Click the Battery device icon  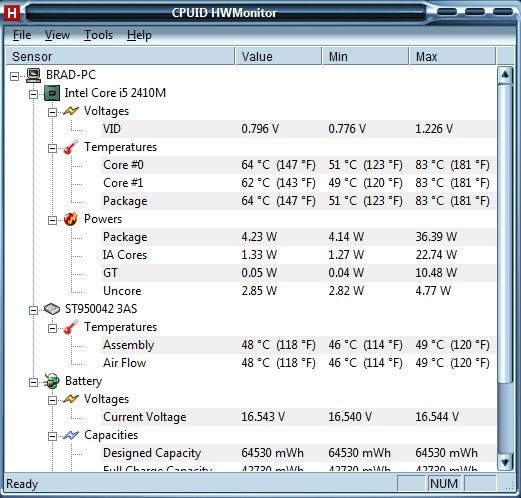click(52, 381)
